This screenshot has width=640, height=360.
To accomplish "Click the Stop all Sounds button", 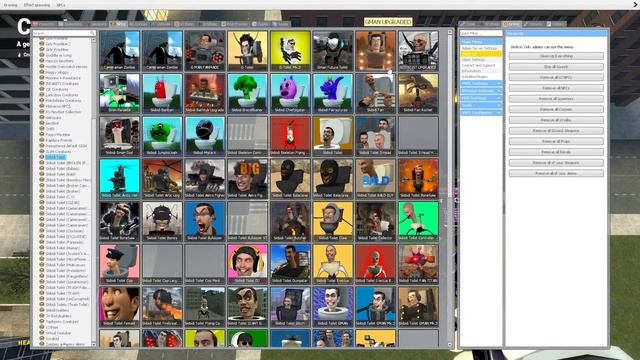I will [556, 67].
